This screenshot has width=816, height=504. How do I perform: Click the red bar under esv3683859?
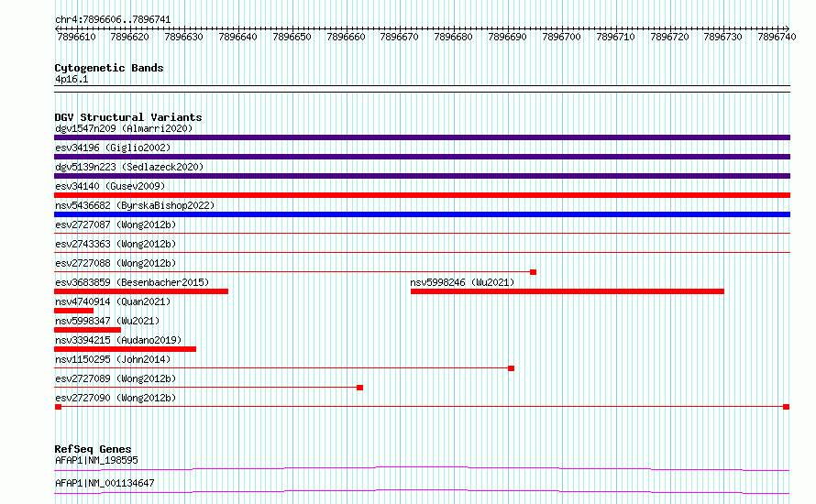click(141, 291)
